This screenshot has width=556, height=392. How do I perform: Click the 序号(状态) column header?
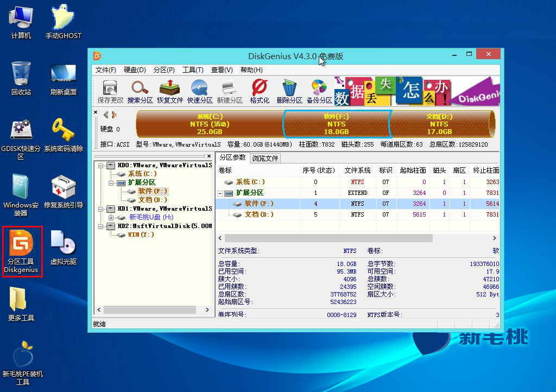319,170
